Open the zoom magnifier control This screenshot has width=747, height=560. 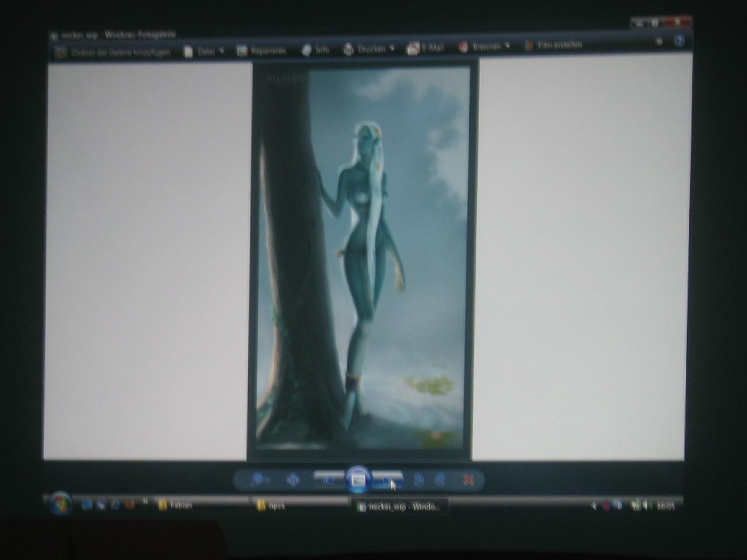coord(260,480)
